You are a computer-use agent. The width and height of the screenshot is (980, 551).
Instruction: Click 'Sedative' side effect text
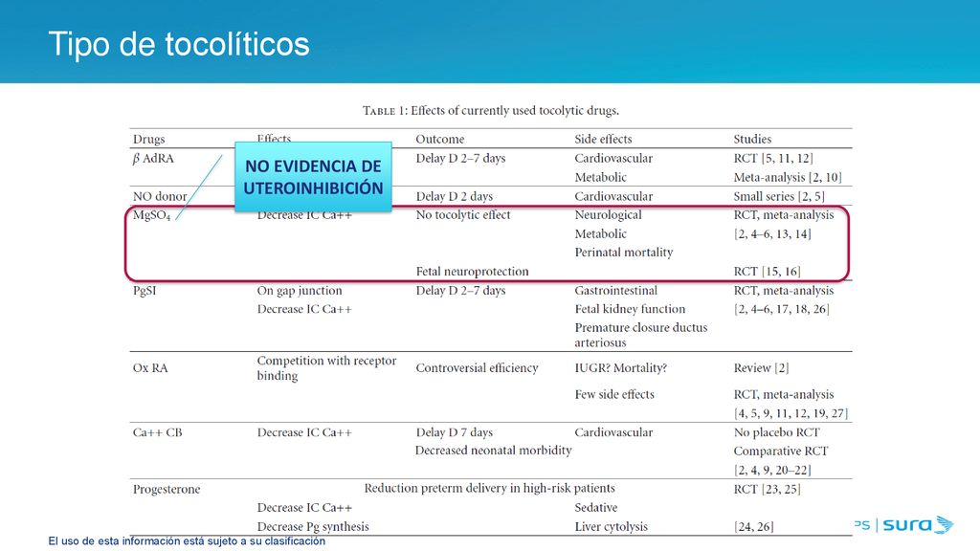595,508
